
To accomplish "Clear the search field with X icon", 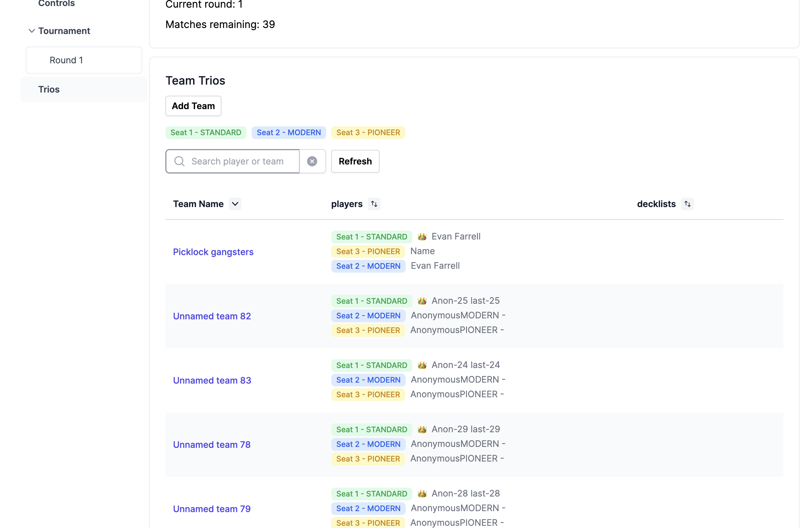I will pos(312,161).
